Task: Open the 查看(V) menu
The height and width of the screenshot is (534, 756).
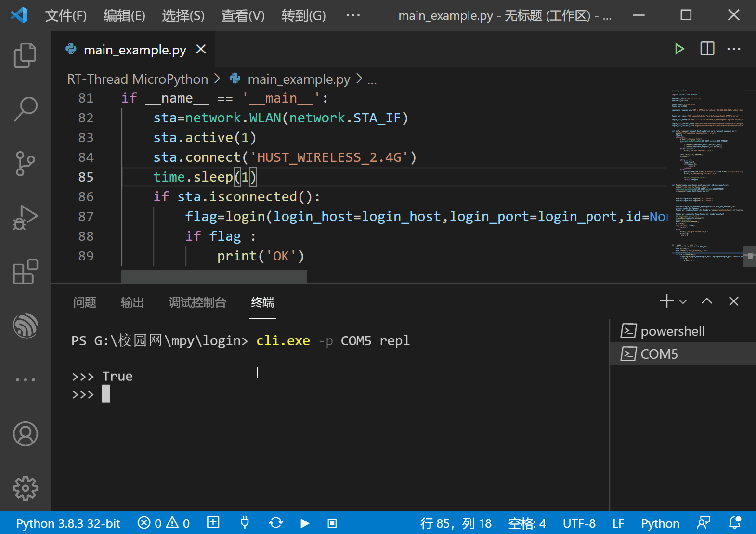Action: 243,15
